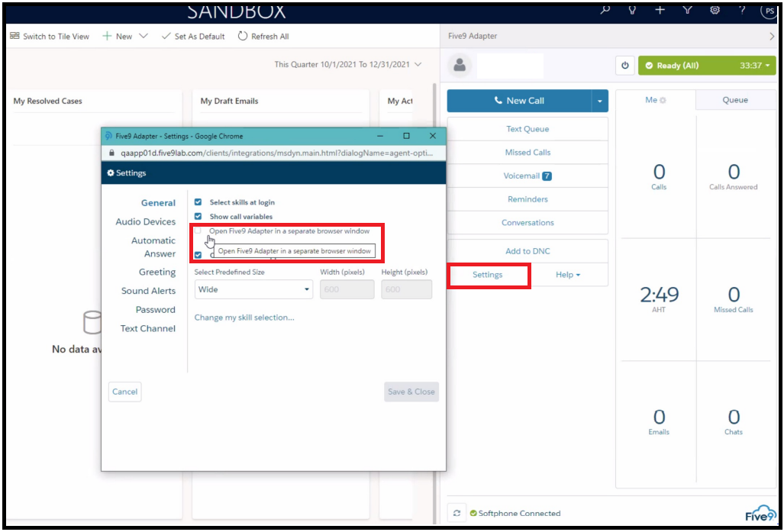The width and height of the screenshot is (784, 532).
Task: Click the search magnifier icon in top bar
Action: pos(605,9)
